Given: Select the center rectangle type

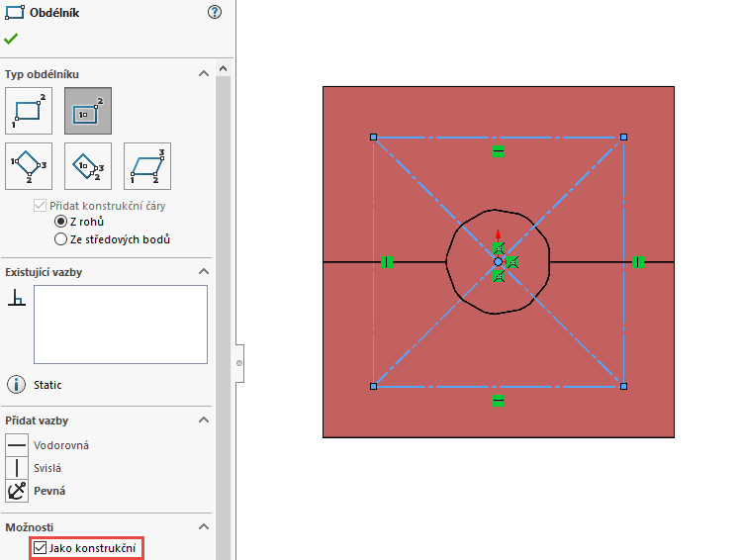Looking at the screenshot, I should click(x=88, y=111).
